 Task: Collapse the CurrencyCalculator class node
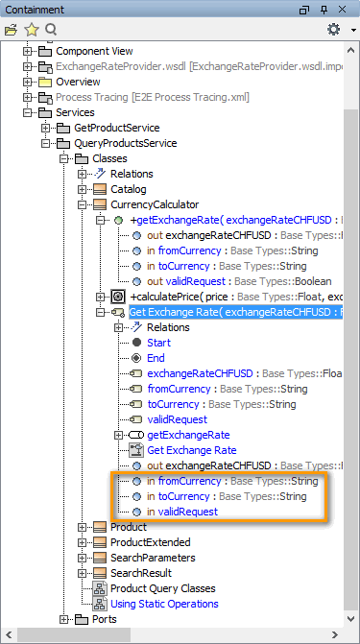[83, 204]
